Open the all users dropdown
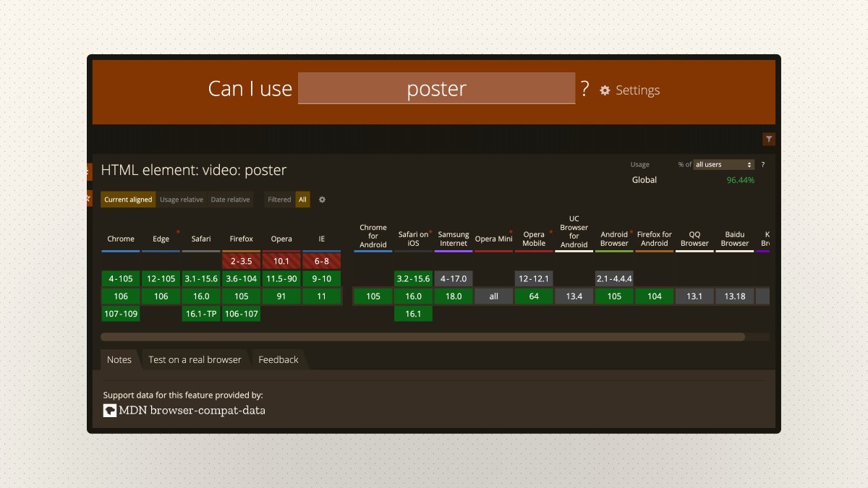 coord(724,165)
